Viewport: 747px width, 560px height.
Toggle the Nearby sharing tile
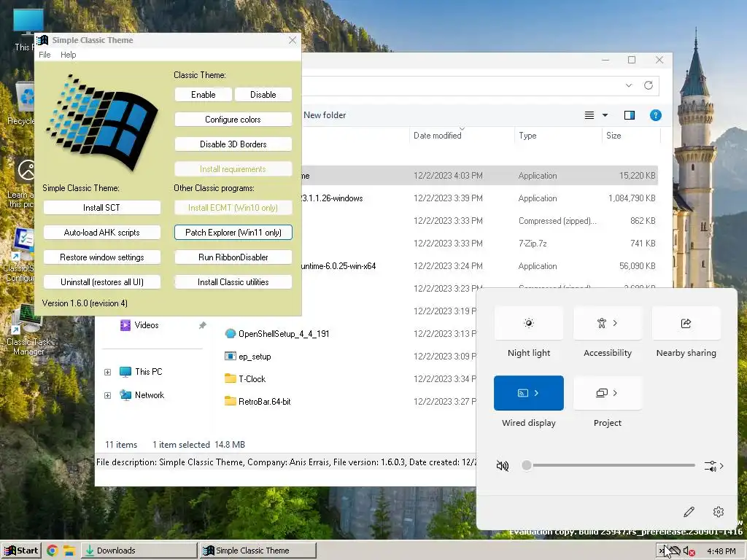click(686, 323)
